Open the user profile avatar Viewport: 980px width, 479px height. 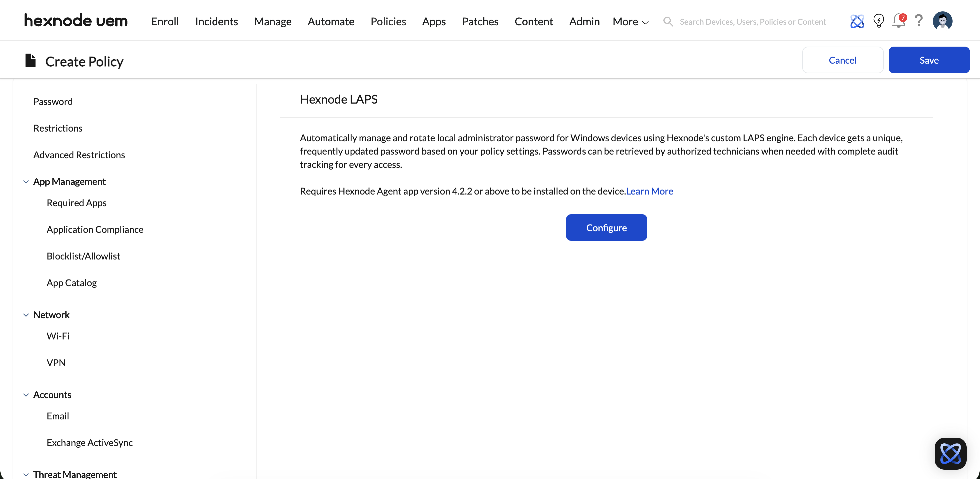click(942, 21)
